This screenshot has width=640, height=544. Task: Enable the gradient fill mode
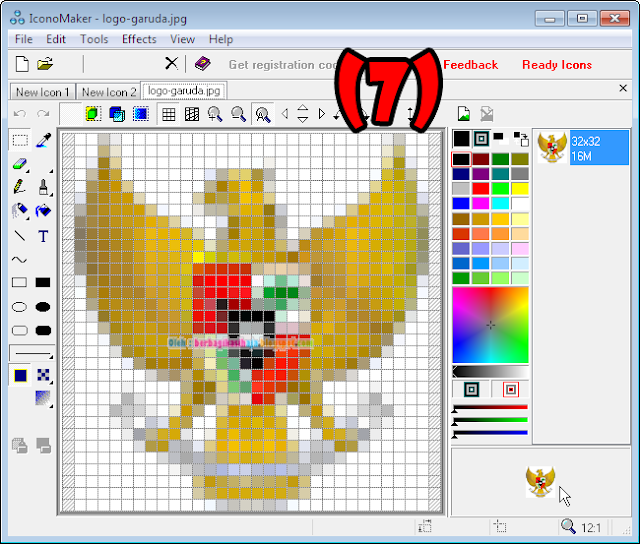[43, 398]
